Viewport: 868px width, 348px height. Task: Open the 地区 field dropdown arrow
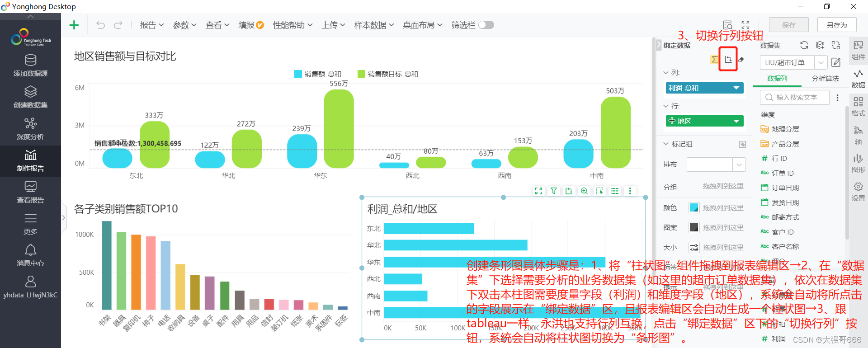pos(736,121)
